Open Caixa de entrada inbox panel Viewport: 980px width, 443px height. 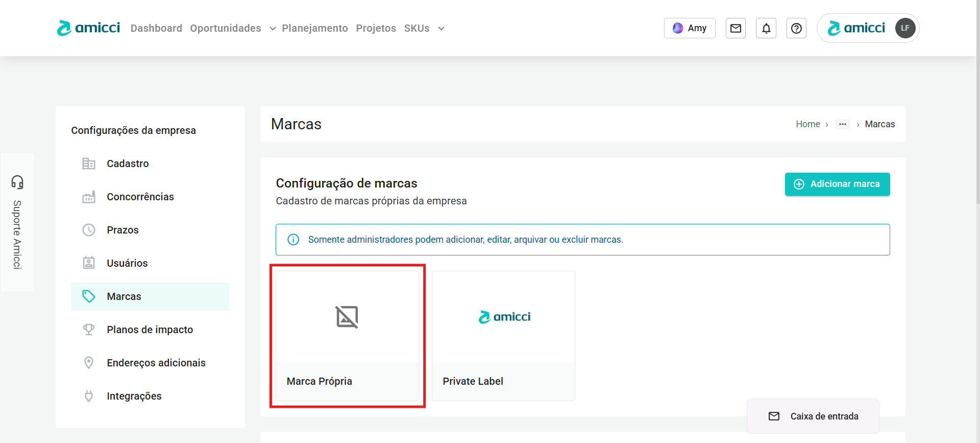813,416
